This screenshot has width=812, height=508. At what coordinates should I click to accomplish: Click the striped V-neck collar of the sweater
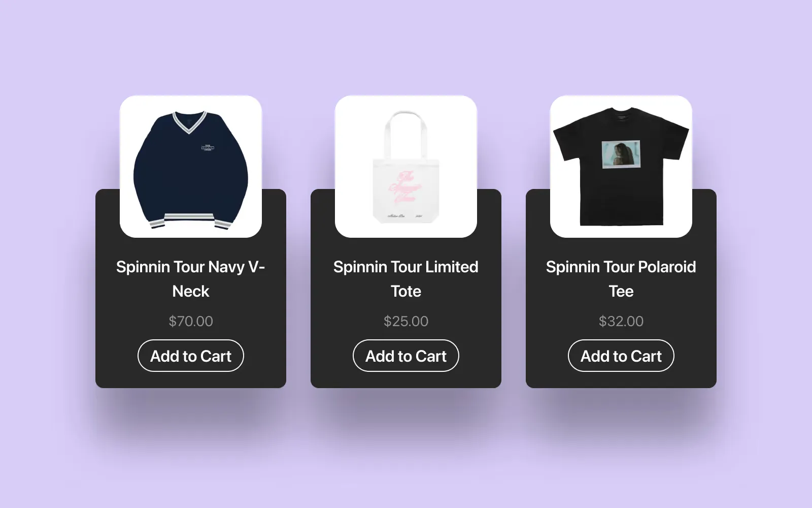coord(190,122)
